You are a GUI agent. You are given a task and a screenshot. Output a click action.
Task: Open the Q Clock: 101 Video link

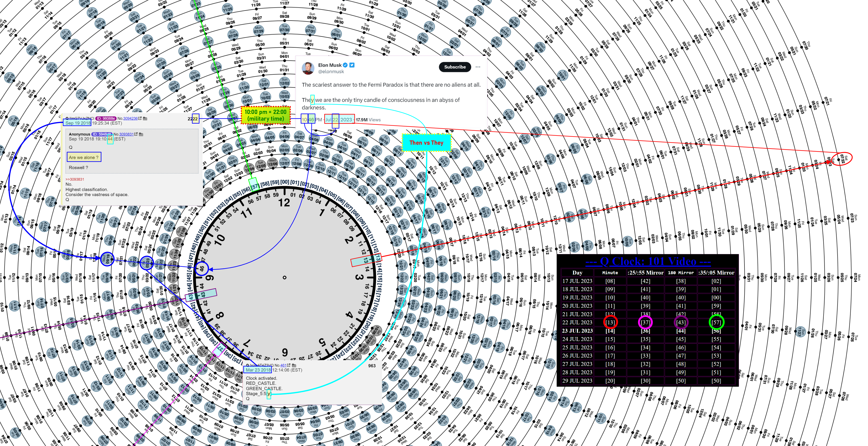(x=648, y=261)
